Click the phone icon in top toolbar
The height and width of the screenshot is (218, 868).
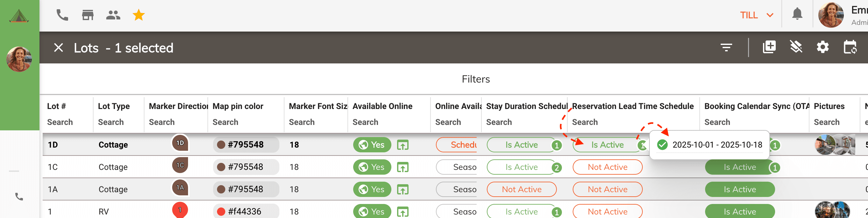click(62, 15)
